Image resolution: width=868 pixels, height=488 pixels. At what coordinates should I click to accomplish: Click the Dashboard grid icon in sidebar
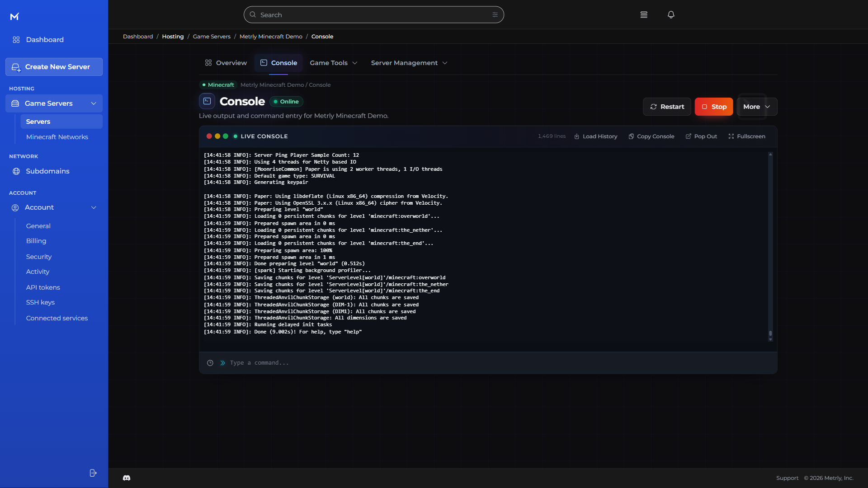pos(16,40)
